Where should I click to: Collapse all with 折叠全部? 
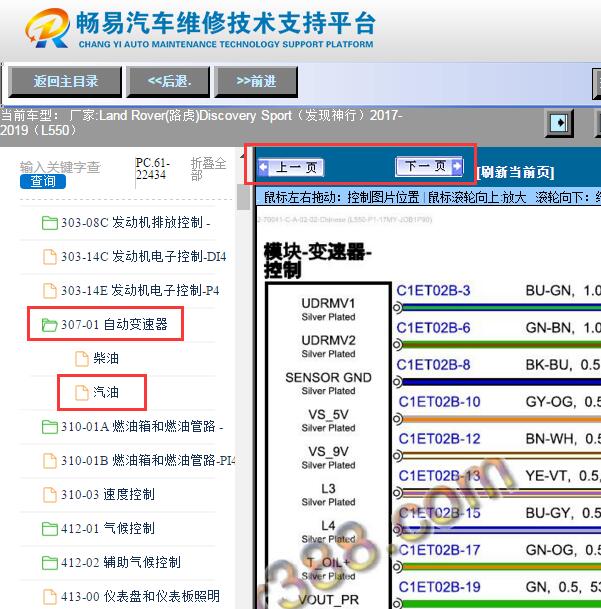(x=208, y=169)
